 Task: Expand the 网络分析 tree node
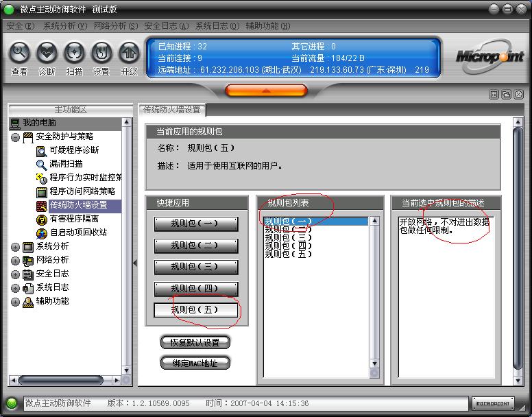click(15, 261)
